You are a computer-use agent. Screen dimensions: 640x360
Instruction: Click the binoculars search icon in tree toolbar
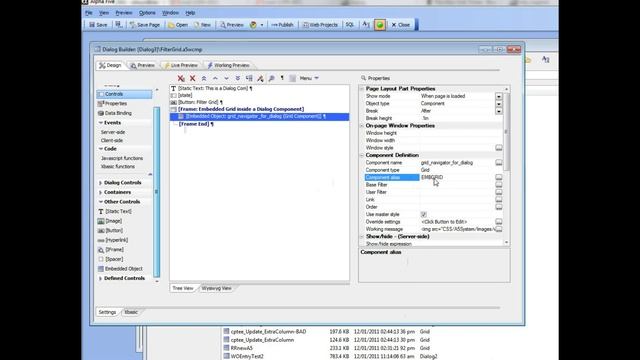(x=271, y=78)
